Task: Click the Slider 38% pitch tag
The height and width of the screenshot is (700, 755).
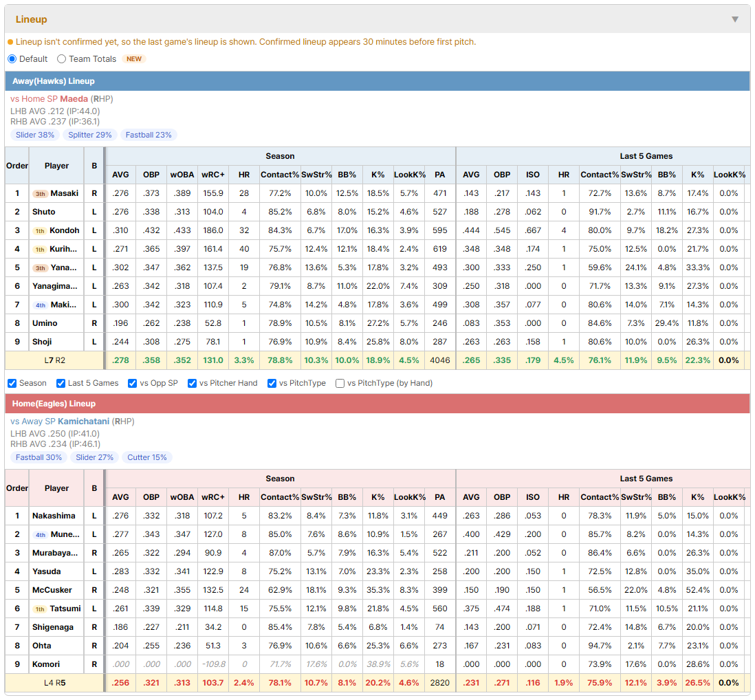Action: point(35,135)
